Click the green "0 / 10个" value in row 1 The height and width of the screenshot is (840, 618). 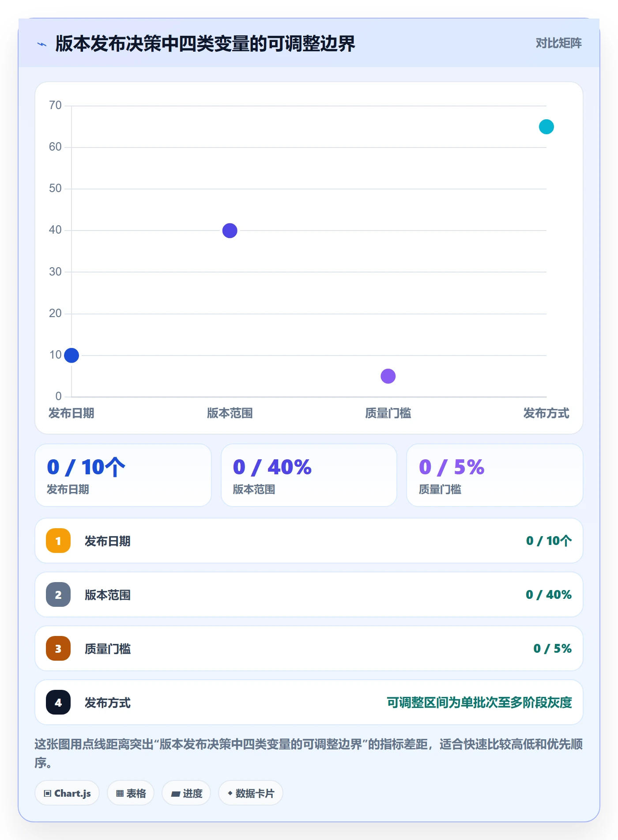pyautogui.click(x=549, y=541)
